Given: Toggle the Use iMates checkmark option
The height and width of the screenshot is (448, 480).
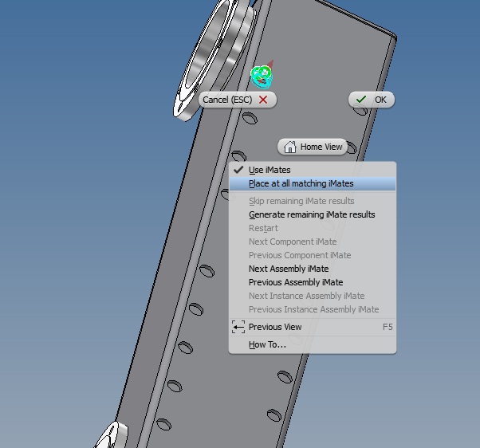Looking at the screenshot, I should point(270,170).
